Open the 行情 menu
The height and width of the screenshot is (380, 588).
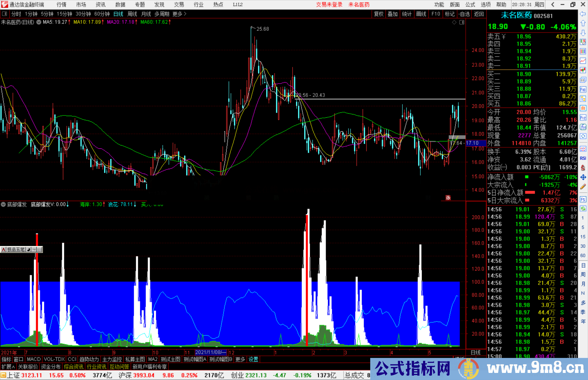[x=61, y=5]
